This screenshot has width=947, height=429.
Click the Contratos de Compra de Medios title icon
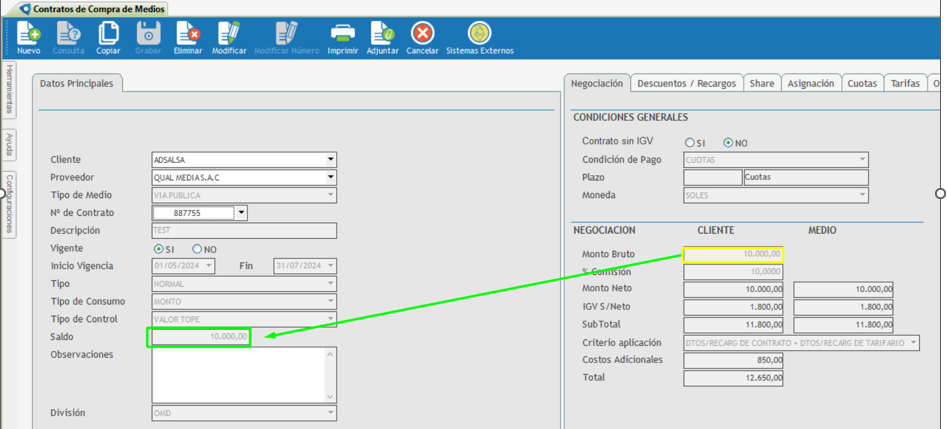pyautogui.click(x=25, y=10)
